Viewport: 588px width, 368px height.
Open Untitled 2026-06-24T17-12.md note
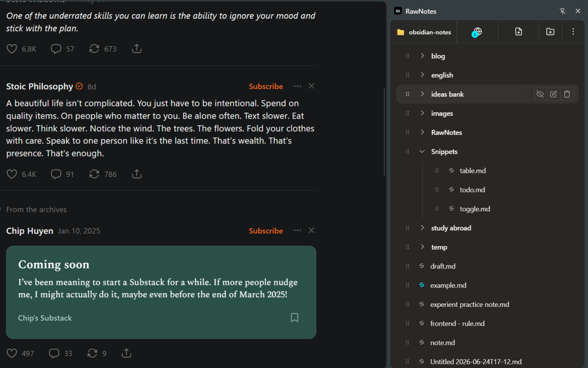476,362
